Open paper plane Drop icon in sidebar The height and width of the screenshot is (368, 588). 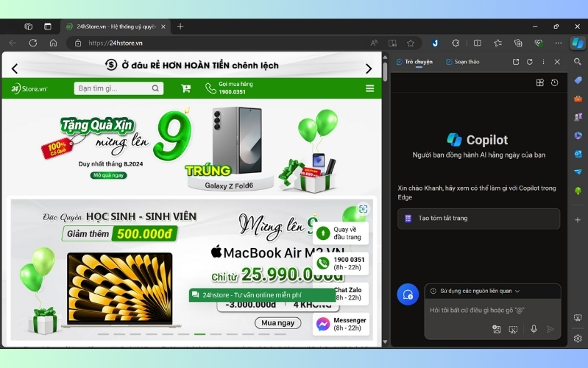(x=578, y=172)
